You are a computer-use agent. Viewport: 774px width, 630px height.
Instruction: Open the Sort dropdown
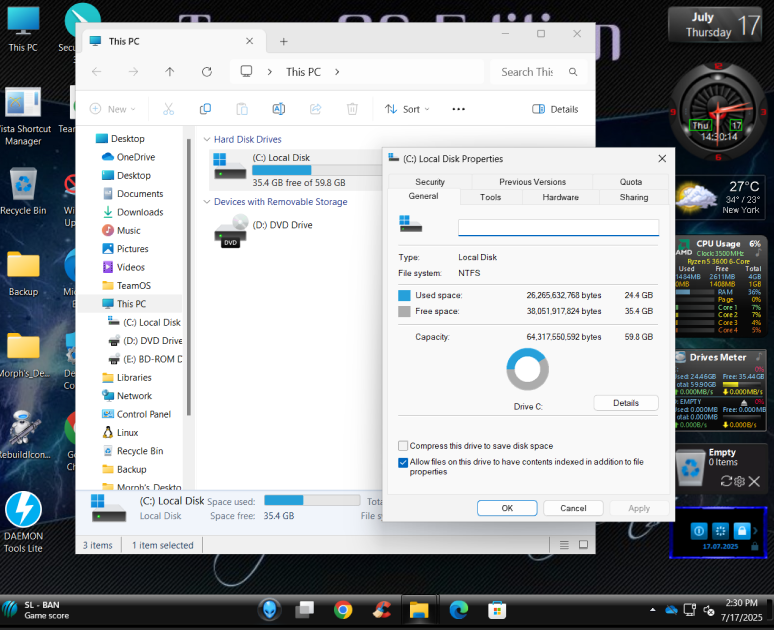[x=407, y=109]
